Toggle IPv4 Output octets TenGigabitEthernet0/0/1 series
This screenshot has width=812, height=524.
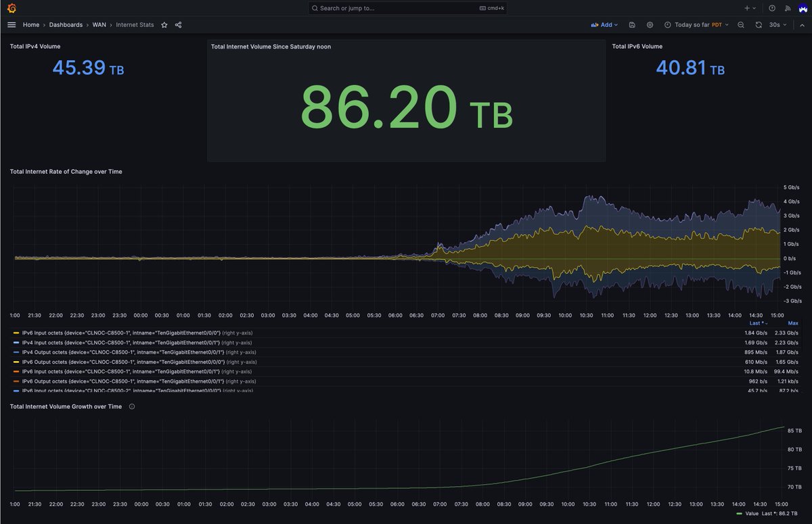123,352
